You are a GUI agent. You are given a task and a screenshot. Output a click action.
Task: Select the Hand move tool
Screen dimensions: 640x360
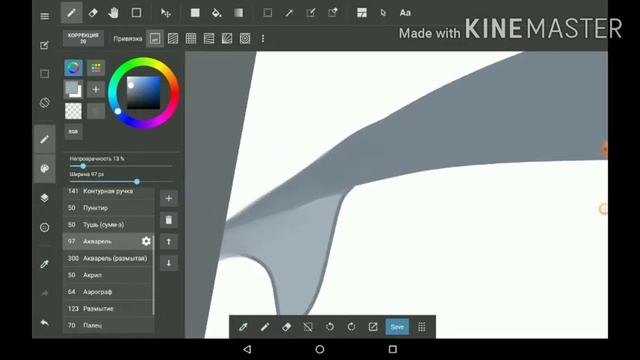113,13
